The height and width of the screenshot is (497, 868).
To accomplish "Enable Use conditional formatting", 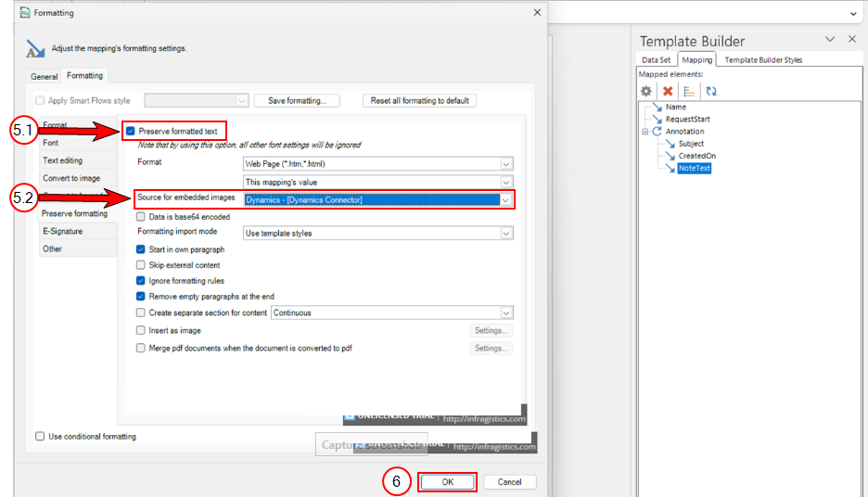I will click(40, 436).
